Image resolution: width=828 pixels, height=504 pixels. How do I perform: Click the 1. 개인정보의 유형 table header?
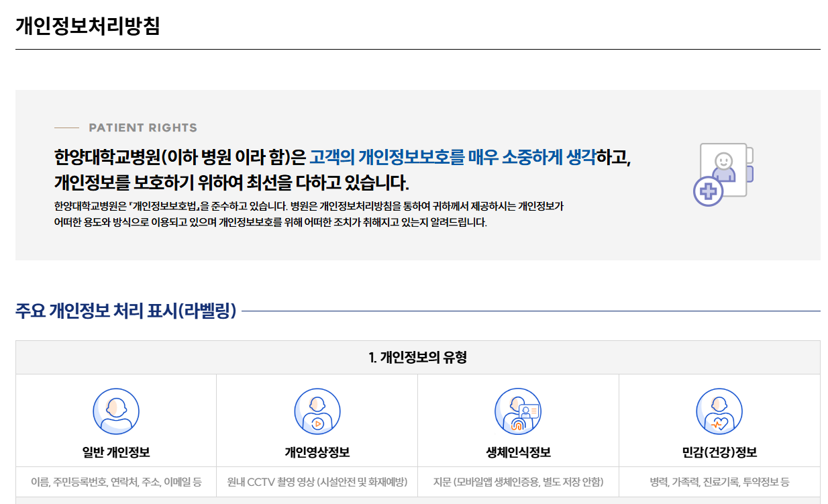417,358
